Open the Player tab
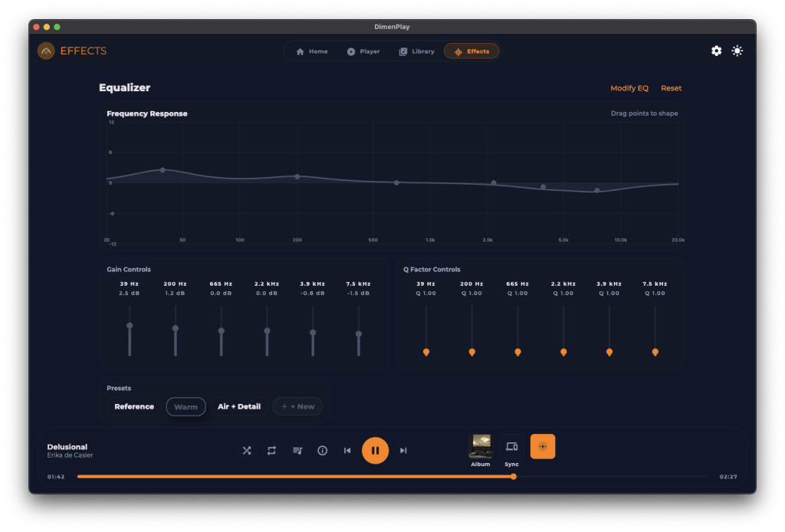The height and width of the screenshot is (532, 785). 363,51
